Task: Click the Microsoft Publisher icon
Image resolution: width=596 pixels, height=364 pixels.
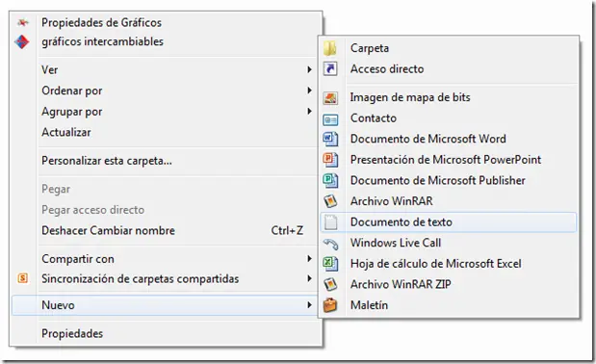Action: [x=330, y=180]
